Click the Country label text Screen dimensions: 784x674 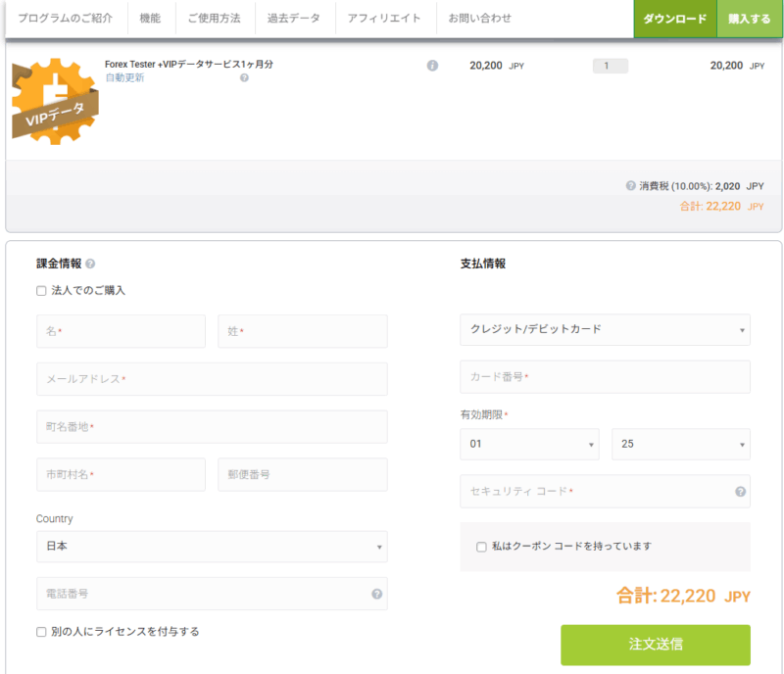[55, 519]
